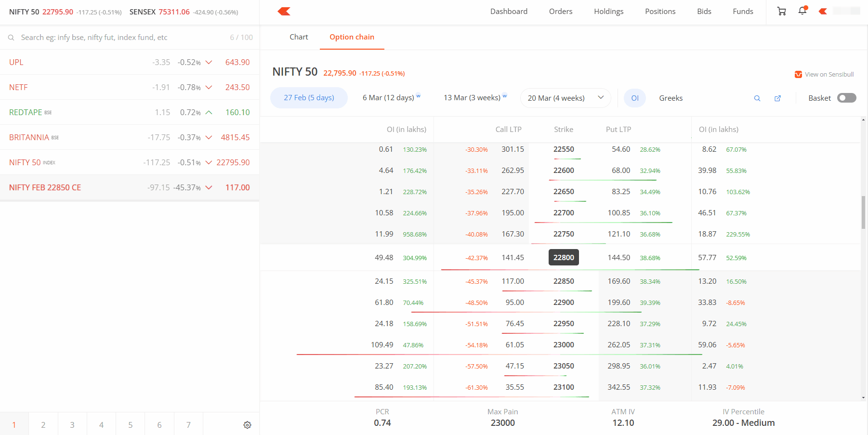The image size is (868, 435).
Task: Select REDTAPE in the watchlist
Action: [x=130, y=112]
